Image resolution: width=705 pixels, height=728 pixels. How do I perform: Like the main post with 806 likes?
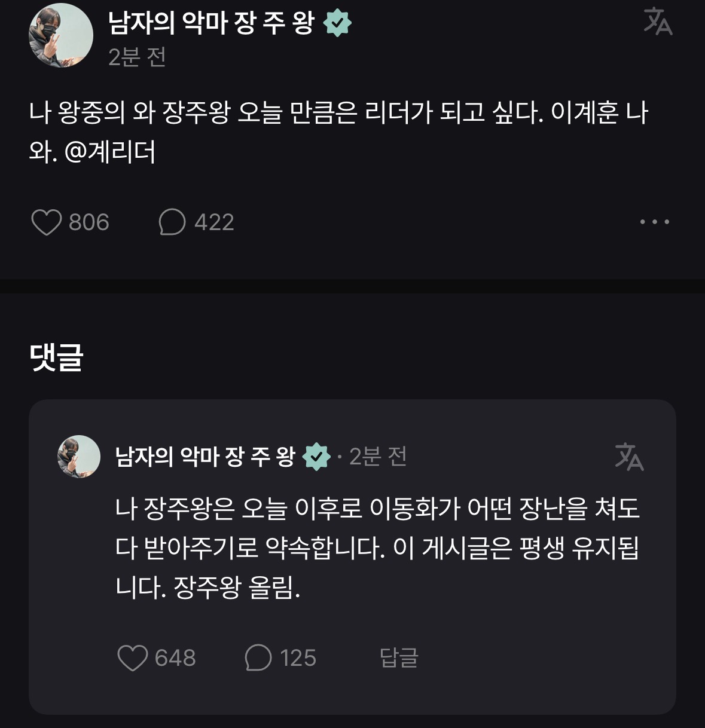click(x=47, y=222)
